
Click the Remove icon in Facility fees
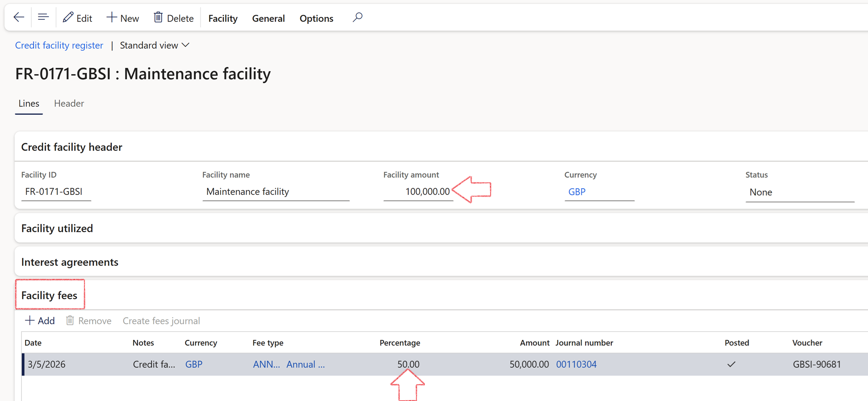[70, 321]
